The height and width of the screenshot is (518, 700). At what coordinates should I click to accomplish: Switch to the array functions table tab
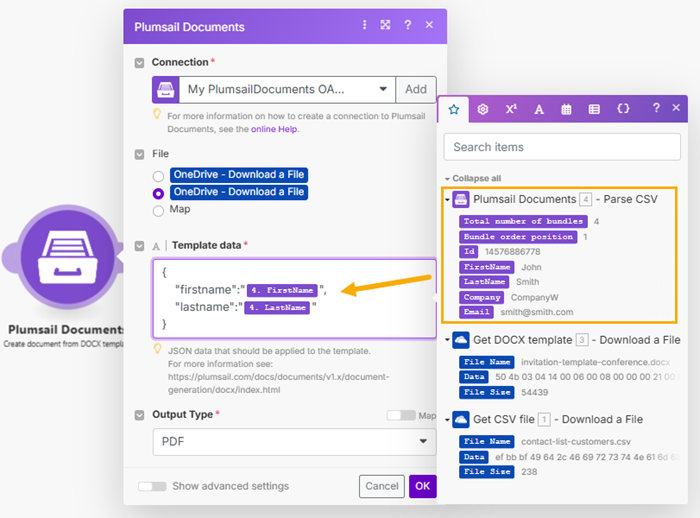(x=594, y=109)
